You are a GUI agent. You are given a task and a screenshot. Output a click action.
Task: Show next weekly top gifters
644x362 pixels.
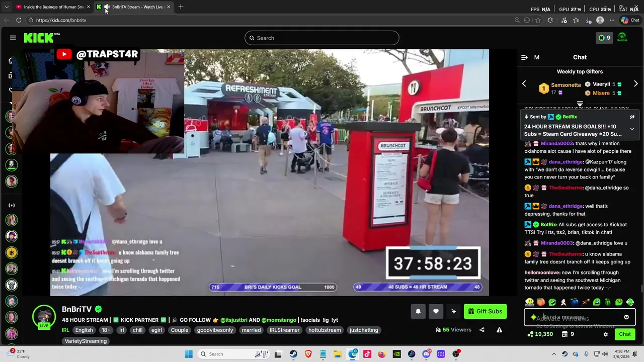pos(635,84)
